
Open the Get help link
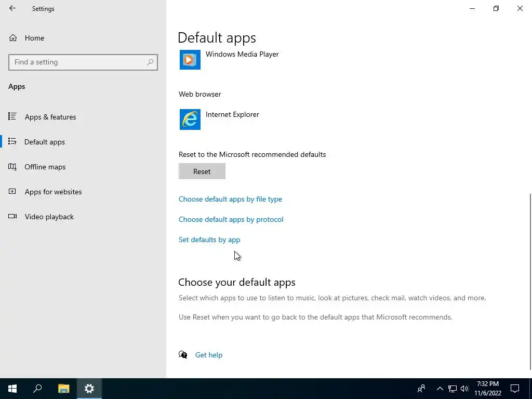pyautogui.click(x=209, y=355)
